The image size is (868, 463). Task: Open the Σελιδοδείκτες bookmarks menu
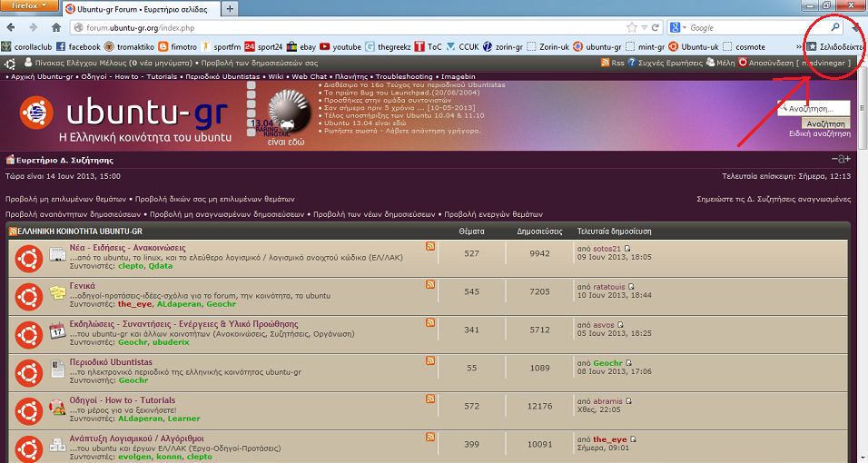coord(833,46)
